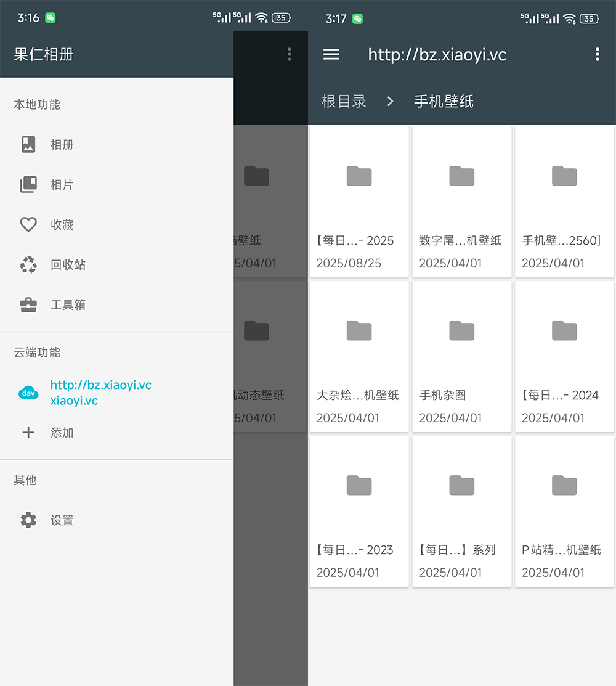
Task: Tap the 收藏 heart icon
Action: tap(28, 224)
